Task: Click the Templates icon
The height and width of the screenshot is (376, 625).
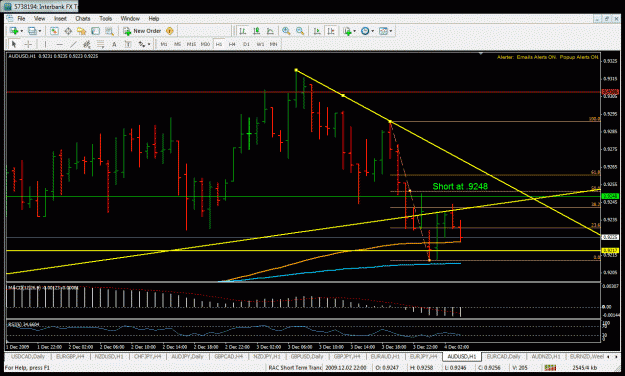Action: coord(383,31)
